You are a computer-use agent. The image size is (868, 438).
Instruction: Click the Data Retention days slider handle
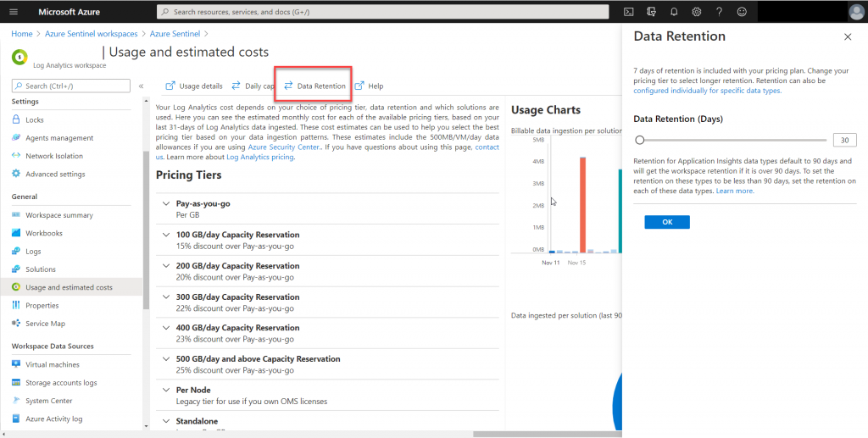click(x=640, y=140)
